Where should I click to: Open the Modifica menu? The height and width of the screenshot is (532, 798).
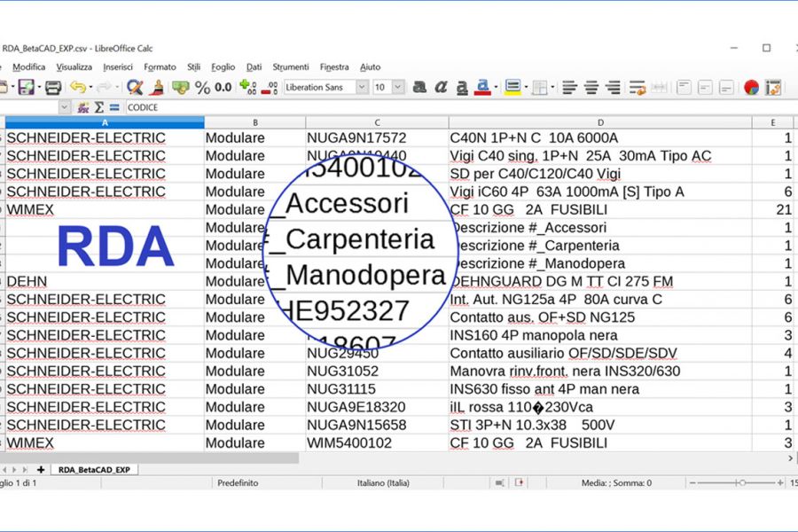(28, 66)
